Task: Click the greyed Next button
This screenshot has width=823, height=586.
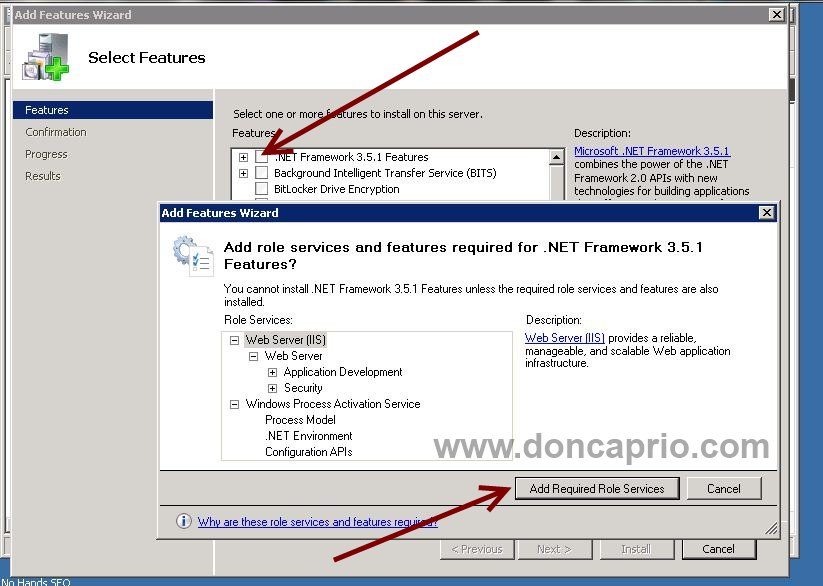Action: 555,549
